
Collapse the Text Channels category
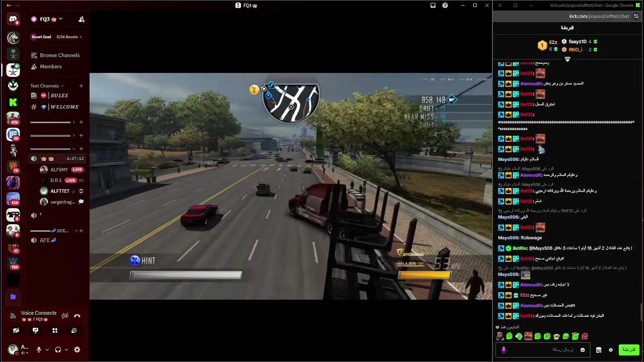47,86
